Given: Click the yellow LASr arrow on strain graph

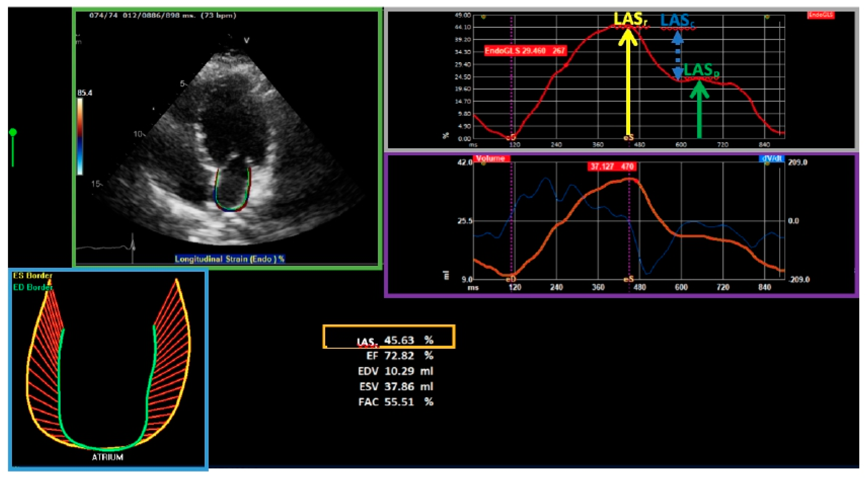Looking at the screenshot, I should coord(628,84).
